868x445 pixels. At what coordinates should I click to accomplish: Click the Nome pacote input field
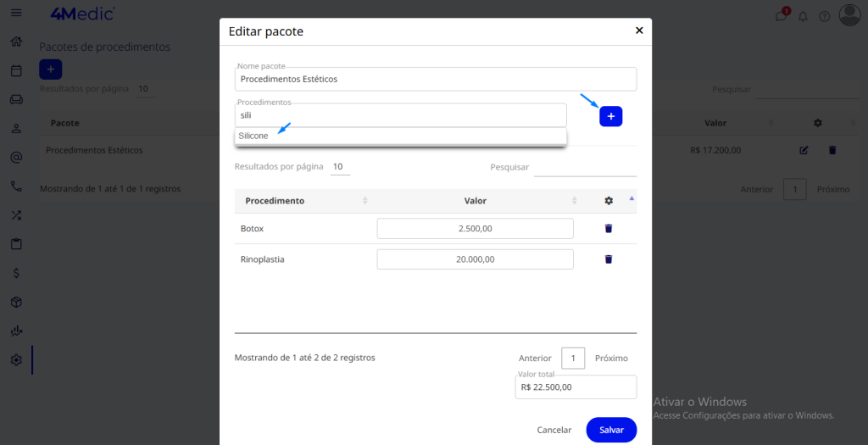tap(436, 79)
